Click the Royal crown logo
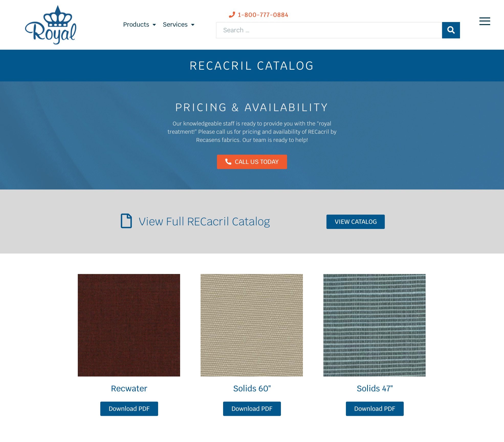The image size is (504, 442). pos(51,25)
